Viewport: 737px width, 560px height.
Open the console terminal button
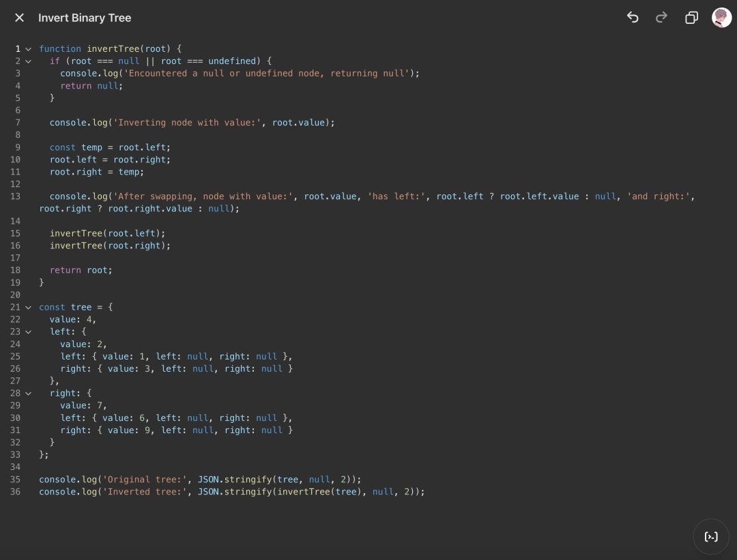tap(711, 537)
